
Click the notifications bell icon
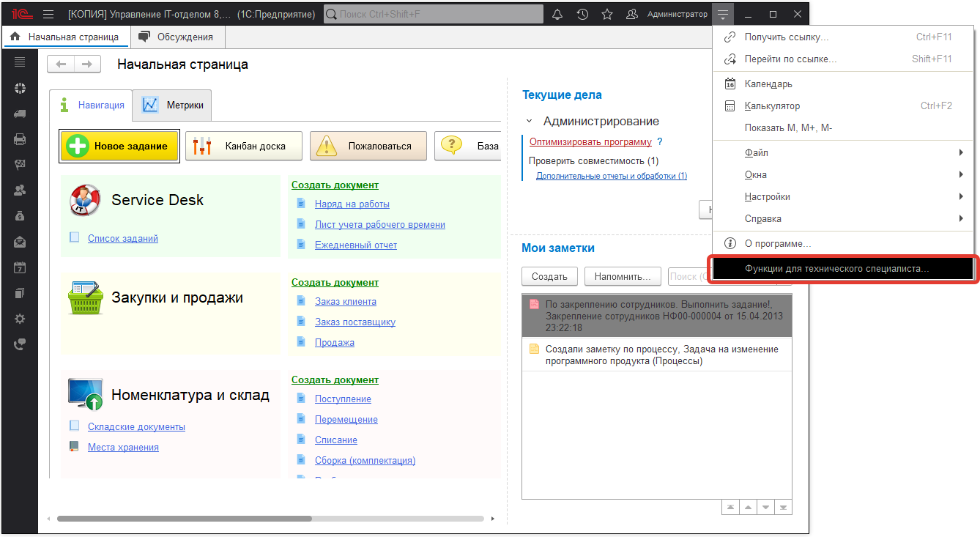[557, 14]
